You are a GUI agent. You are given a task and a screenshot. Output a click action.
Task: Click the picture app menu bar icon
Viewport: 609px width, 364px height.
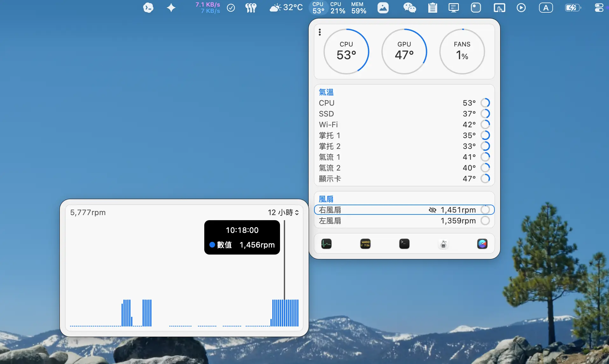(x=383, y=8)
